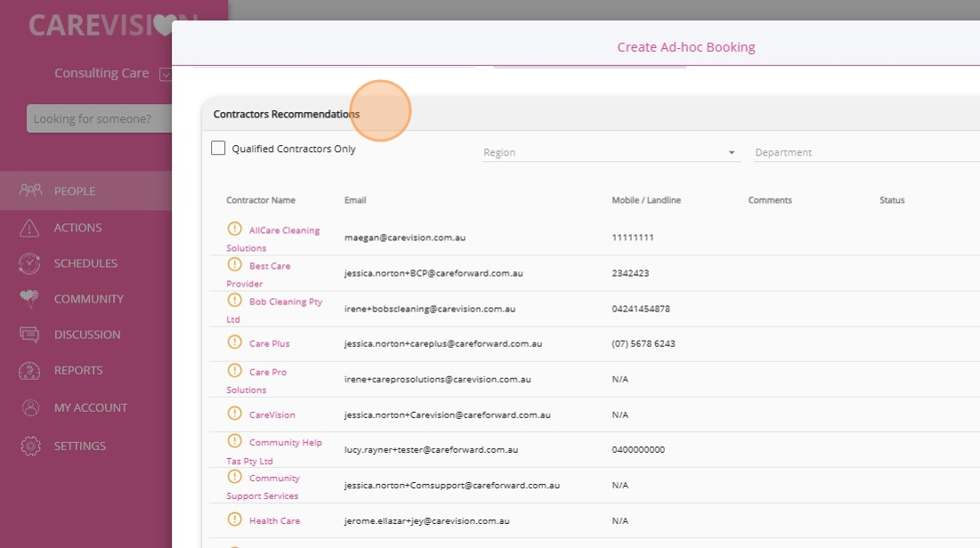Open the Region dropdown
This screenshot has height=548, width=980.
[610, 152]
